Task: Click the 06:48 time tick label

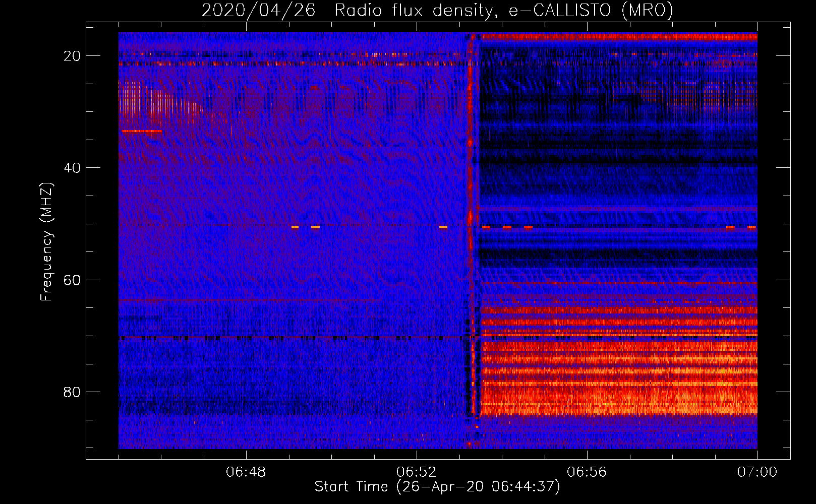Action: click(x=246, y=472)
